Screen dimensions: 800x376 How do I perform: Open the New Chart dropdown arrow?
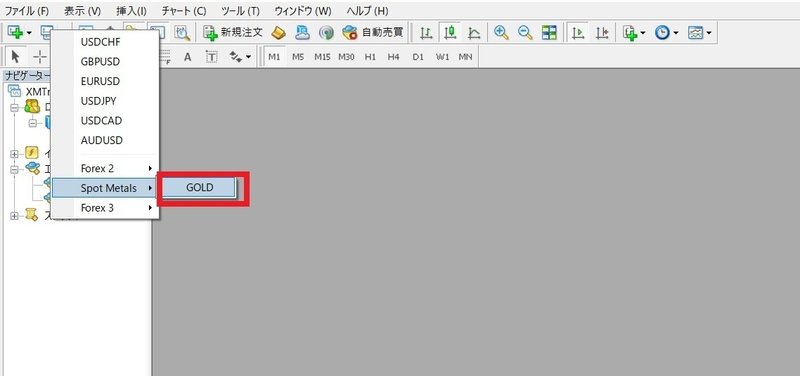coord(29,33)
